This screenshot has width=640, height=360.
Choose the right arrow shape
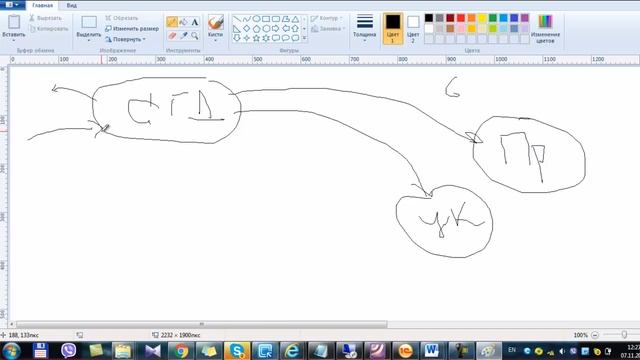coord(276,29)
